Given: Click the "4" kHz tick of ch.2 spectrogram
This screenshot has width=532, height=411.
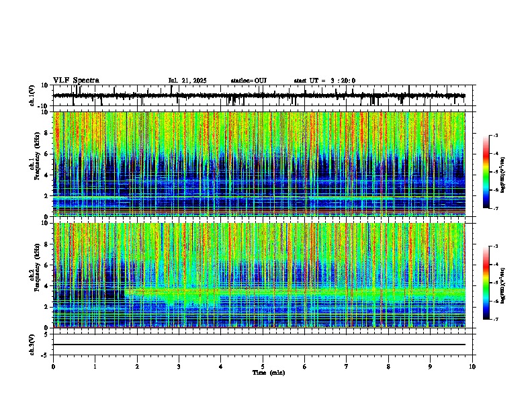Looking at the screenshot, I should click(47, 286).
